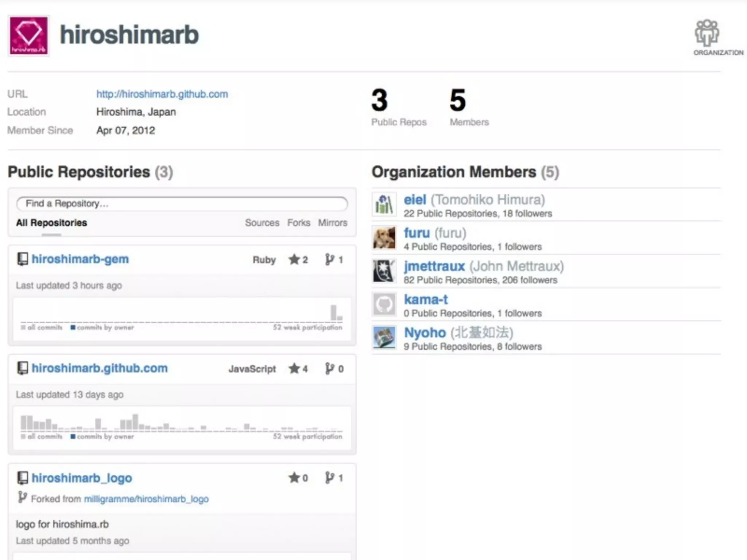
Task: Select the All Repositories filter tab
Action: pyautogui.click(x=51, y=223)
